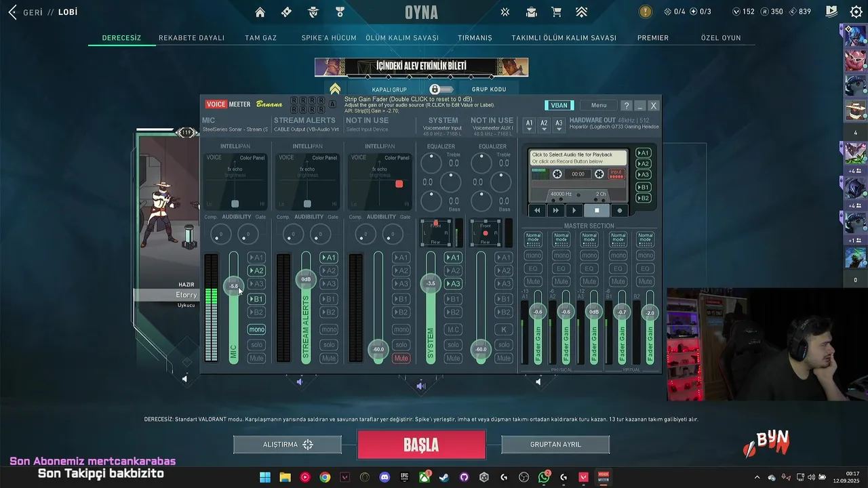Adjust the SYSTEM strip fader at -3.5
Viewport: 868px width, 488px height.
[x=431, y=283]
